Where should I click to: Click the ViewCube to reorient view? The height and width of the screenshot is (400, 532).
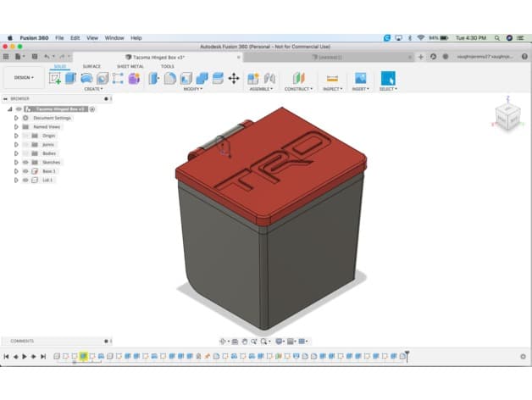507,118
